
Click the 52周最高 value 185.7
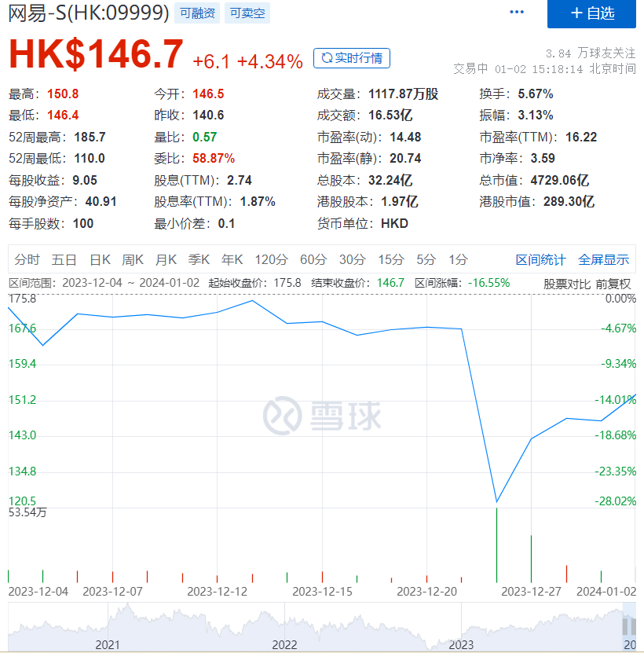[90, 137]
